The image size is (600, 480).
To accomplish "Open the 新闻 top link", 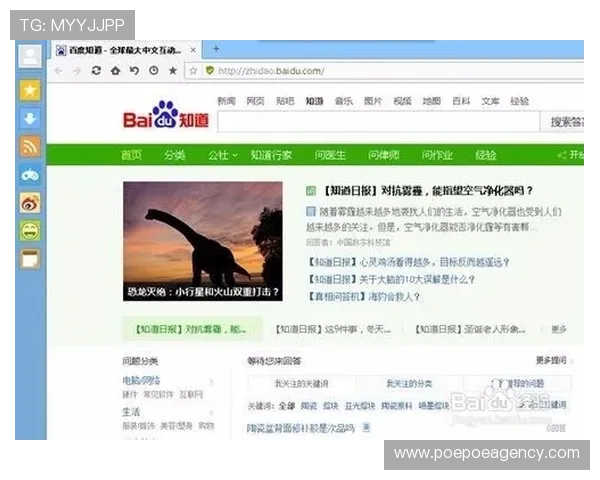I will 227,101.
